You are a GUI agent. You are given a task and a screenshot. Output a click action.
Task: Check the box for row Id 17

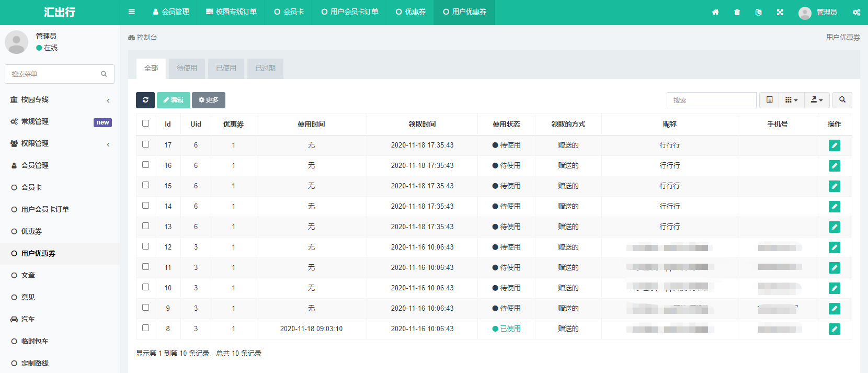(x=145, y=144)
